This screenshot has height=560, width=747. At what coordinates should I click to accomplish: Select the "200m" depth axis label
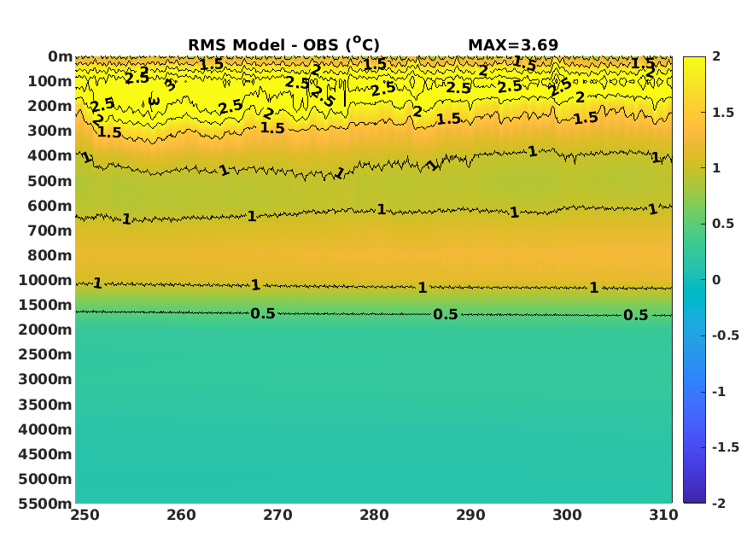(x=50, y=106)
